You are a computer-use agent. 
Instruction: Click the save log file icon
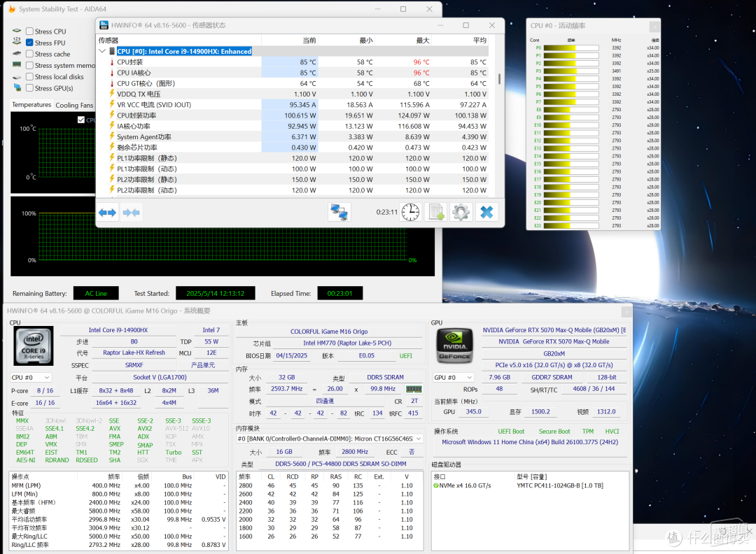(436, 212)
